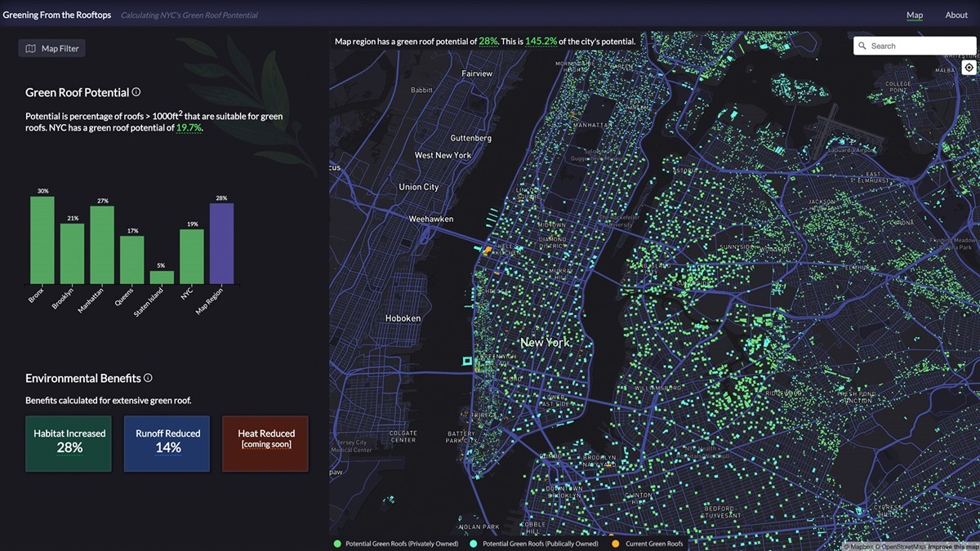Click the search magnifier icon
This screenshot has width=980, height=551.
863,46
